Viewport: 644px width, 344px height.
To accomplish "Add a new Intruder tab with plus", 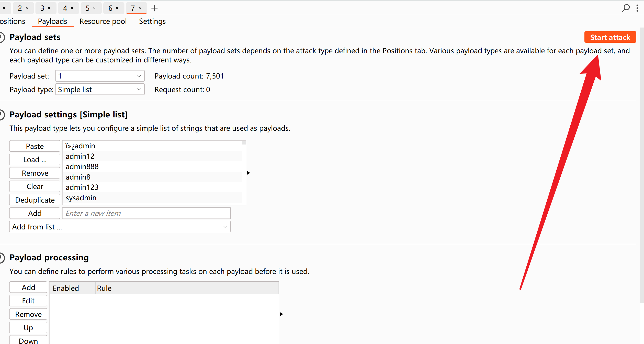I will click(154, 8).
